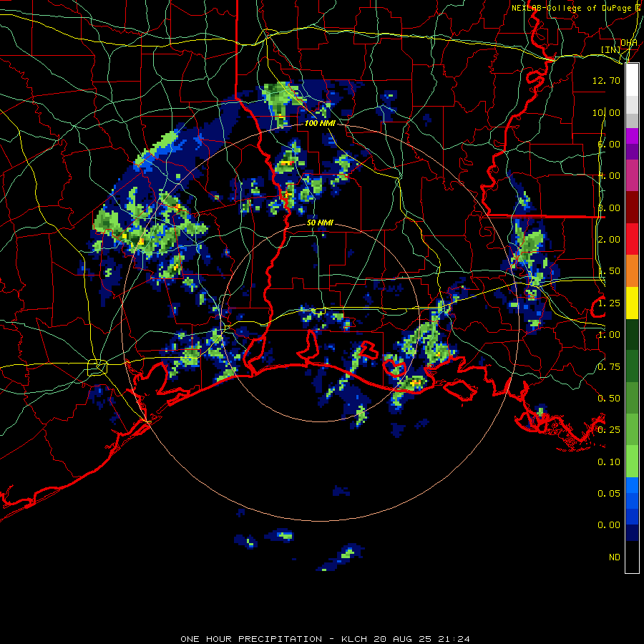The width and height of the screenshot is (644, 644).
Task: Select the white swatch at legend top
Action: tap(632, 80)
